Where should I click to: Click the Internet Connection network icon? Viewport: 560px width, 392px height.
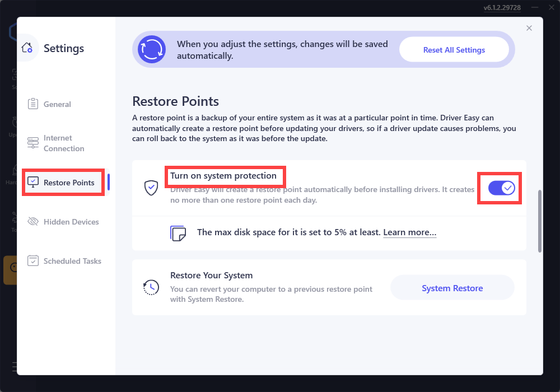point(33,143)
